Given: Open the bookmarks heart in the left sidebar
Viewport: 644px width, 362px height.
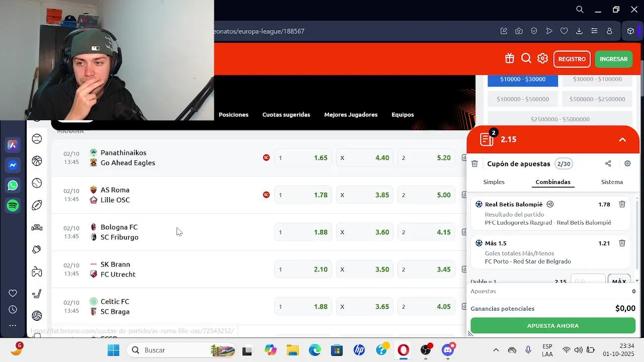Looking at the screenshot, I should pyautogui.click(x=13, y=293).
